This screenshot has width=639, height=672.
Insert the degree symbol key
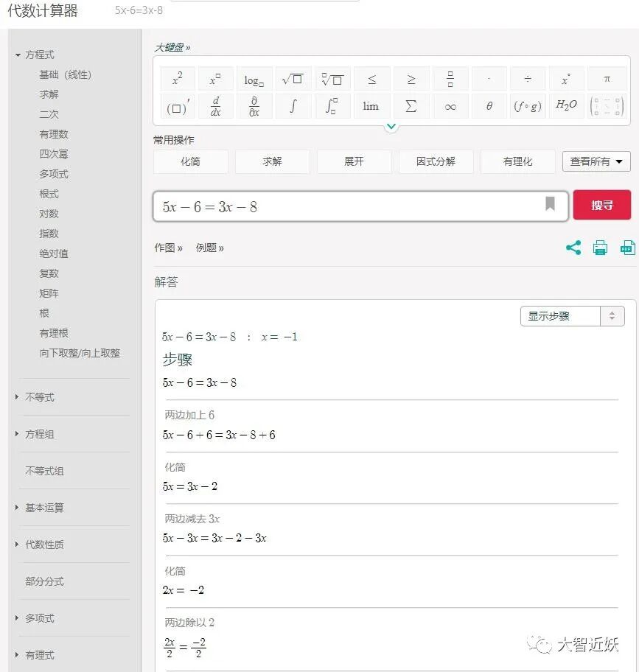point(566,79)
